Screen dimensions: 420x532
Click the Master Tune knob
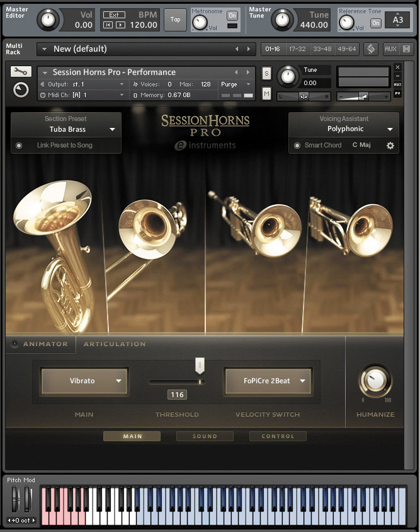click(282, 20)
